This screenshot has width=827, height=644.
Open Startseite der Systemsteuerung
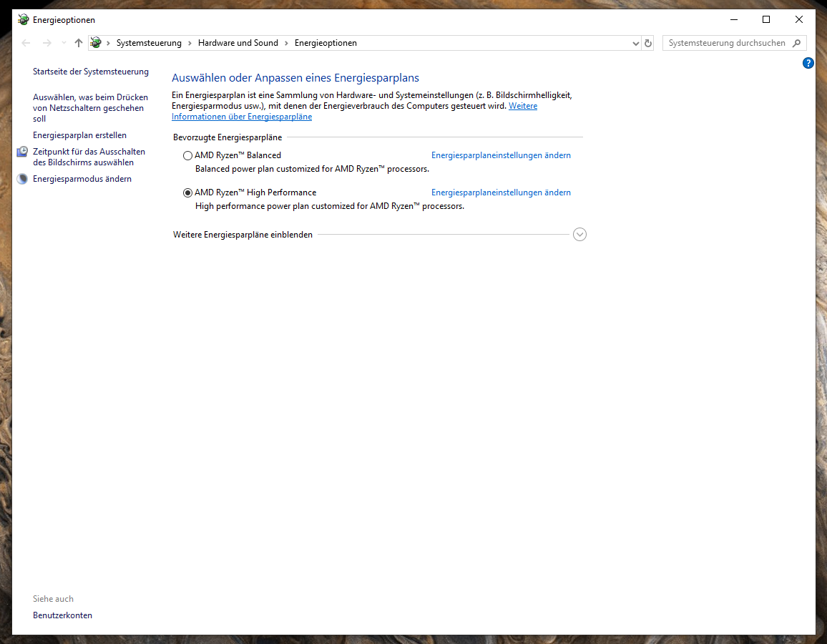[91, 72]
